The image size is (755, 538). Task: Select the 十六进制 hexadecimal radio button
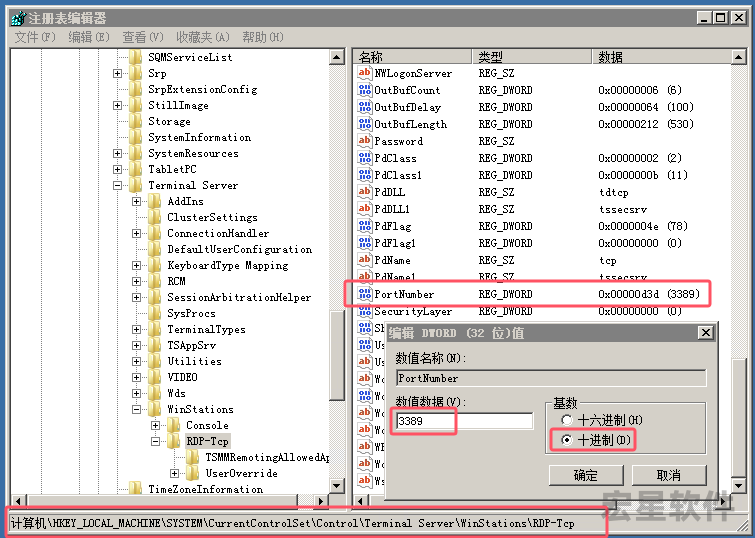[567, 421]
